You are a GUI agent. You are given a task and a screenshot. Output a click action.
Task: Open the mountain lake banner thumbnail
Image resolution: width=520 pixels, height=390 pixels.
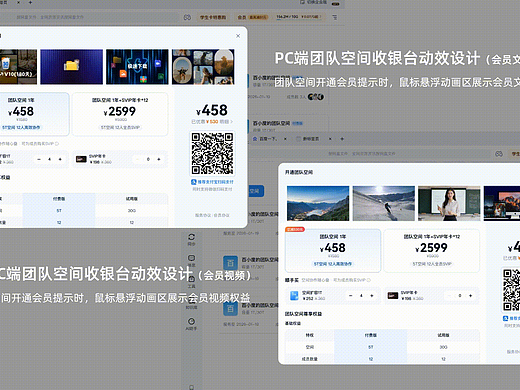coord(318,203)
